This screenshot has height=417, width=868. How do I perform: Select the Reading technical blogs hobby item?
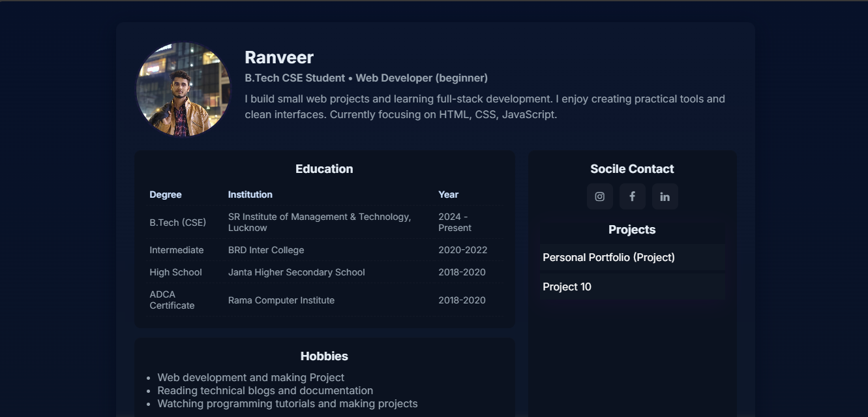[265, 390]
